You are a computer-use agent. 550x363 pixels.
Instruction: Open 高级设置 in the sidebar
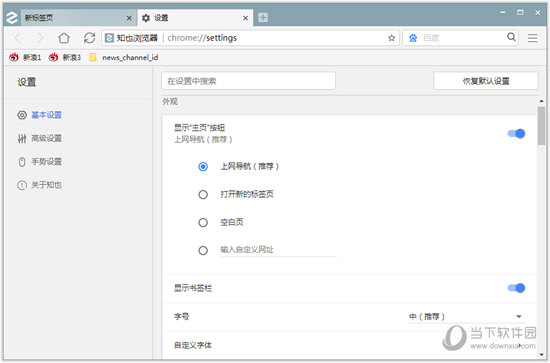point(40,139)
